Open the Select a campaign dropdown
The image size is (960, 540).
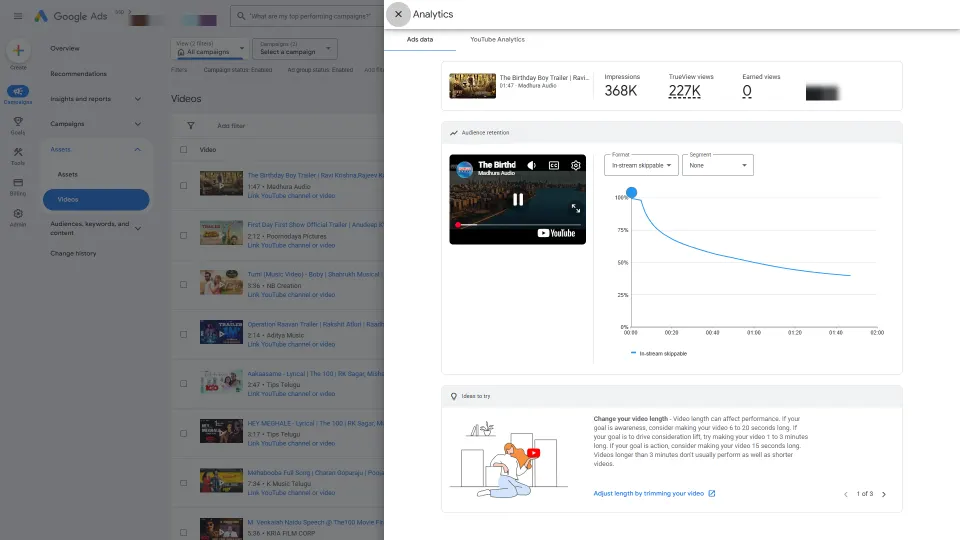coord(294,48)
